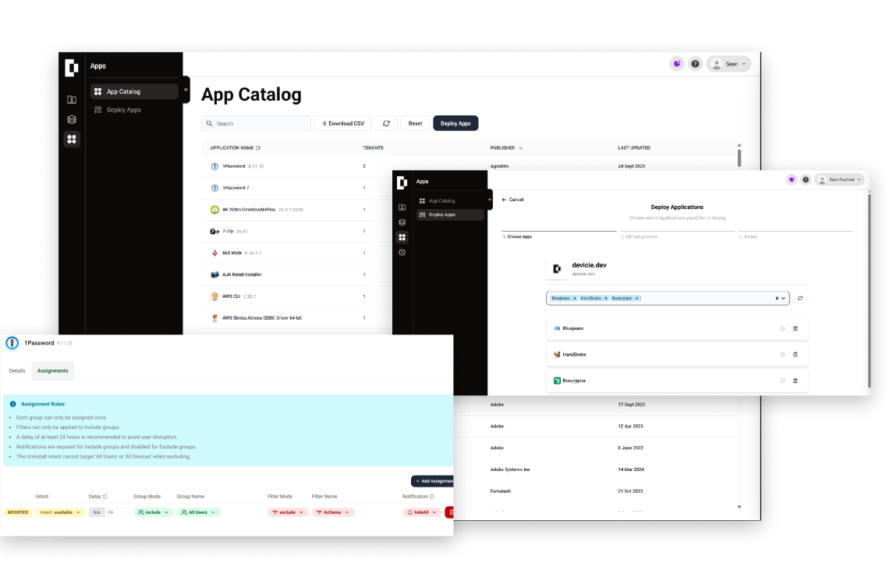Click the Reset button
Viewport: 886px width, 588px height.
click(415, 123)
